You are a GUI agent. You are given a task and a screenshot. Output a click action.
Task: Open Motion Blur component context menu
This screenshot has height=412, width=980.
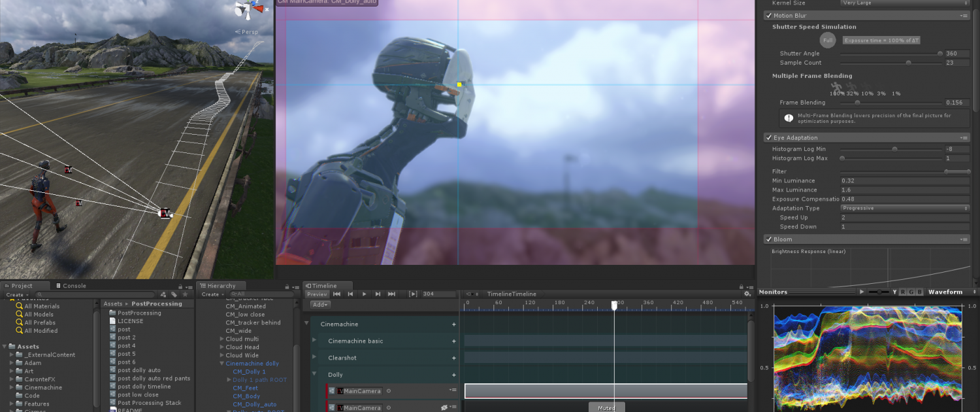964,15
